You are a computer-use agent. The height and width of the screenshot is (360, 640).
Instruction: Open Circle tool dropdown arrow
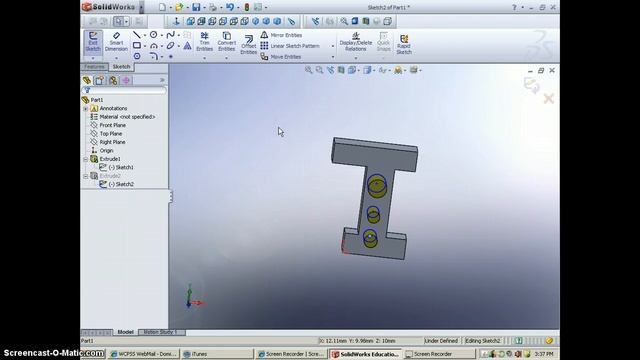[161, 35]
